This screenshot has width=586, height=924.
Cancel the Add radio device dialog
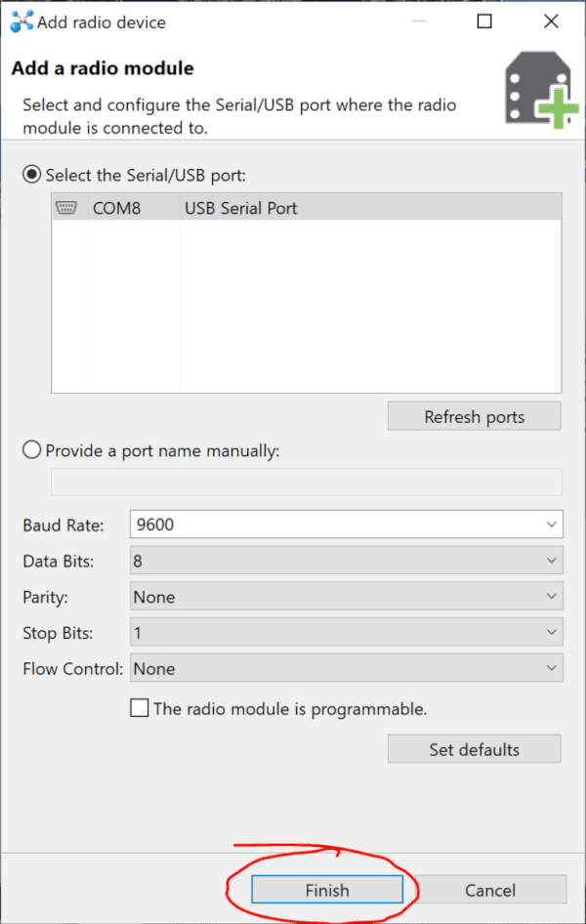click(x=490, y=890)
